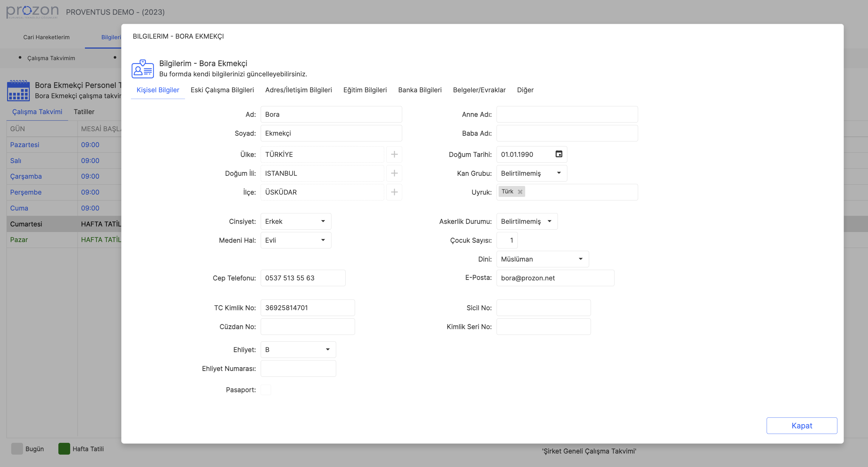Click 'Şirket Geneli Çalışma Takvimi' text
Image resolution: width=868 pixels, height=467 pixels.
(x=589, y=451)
